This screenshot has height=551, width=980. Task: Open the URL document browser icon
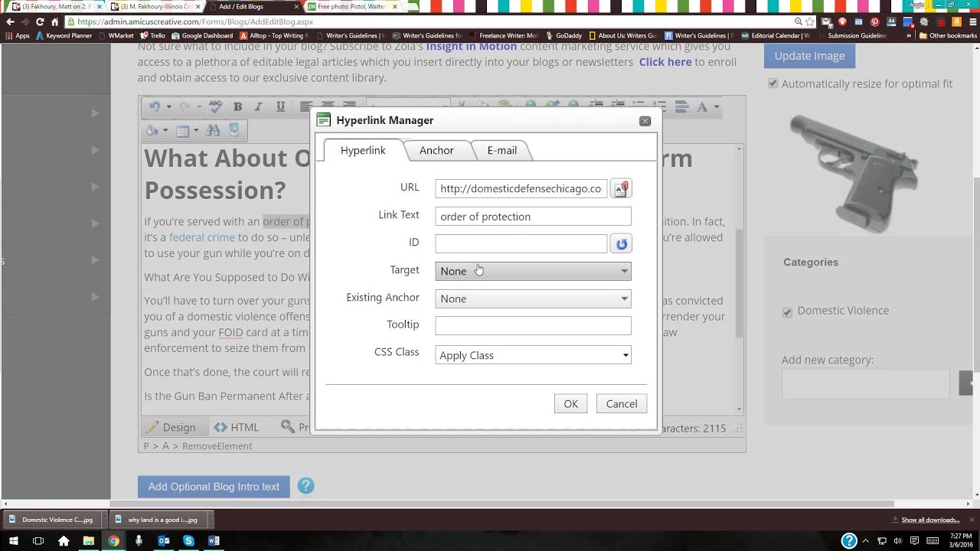click(621, 188)
